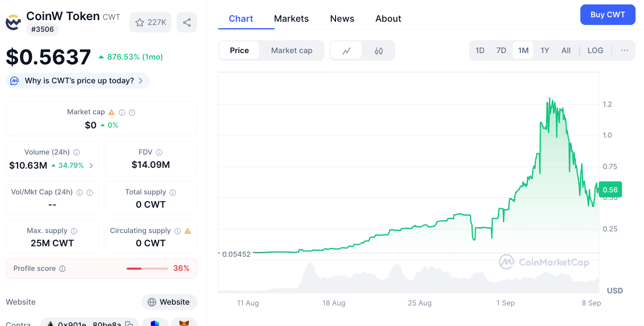The width and height of the screenshot is (644, 326).
Task: Click the Profile score progress bar
Action: 147,268
